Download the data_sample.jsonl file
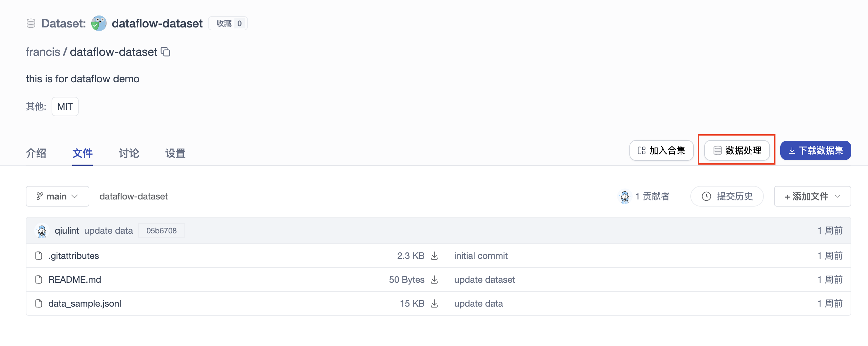This screenshot has width=868, height=346. point(434,304)
